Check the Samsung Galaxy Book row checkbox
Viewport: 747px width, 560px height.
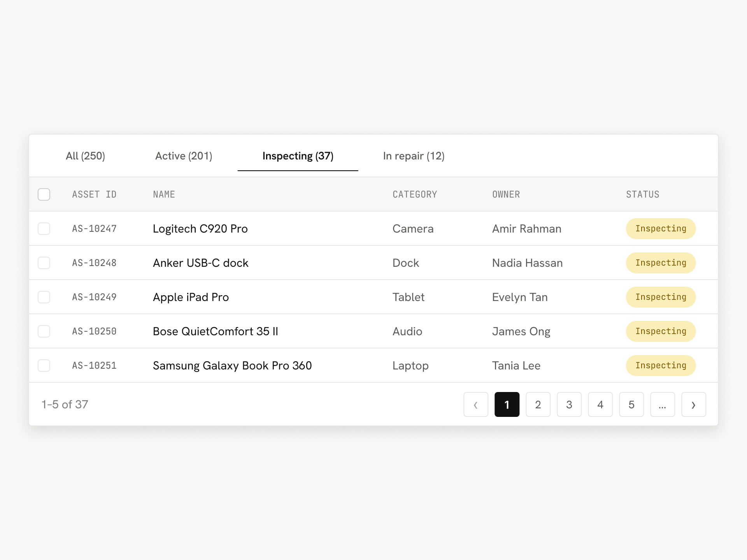pyautogui.click(x=44, y=366)
